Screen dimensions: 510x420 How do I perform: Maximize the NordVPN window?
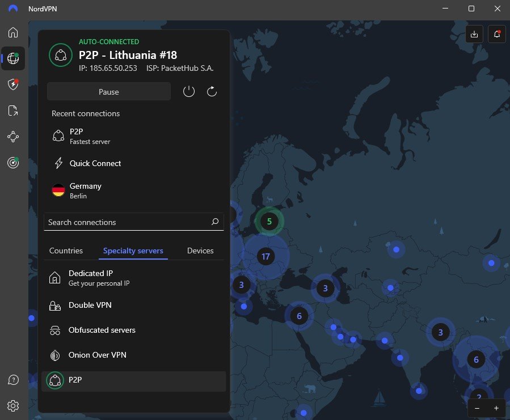[471, 9]
